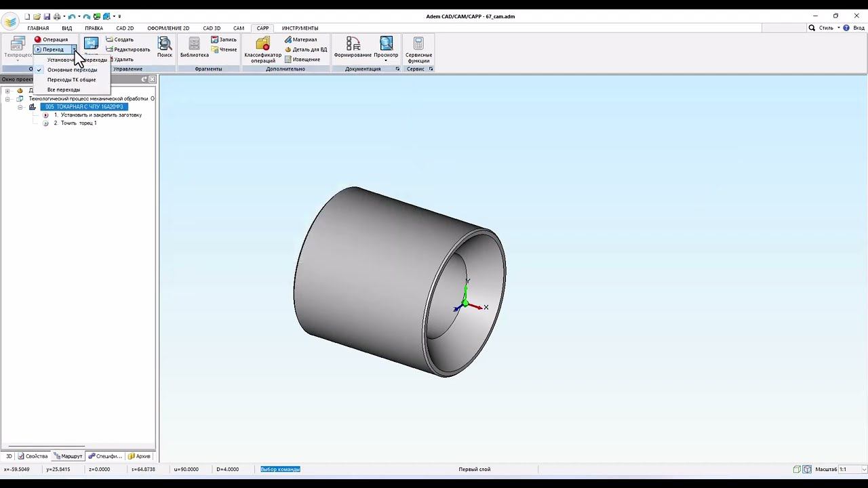This screenshot has width=868, height=488.
Task: Open a file using the folder icon
Action: click(37, 16)
